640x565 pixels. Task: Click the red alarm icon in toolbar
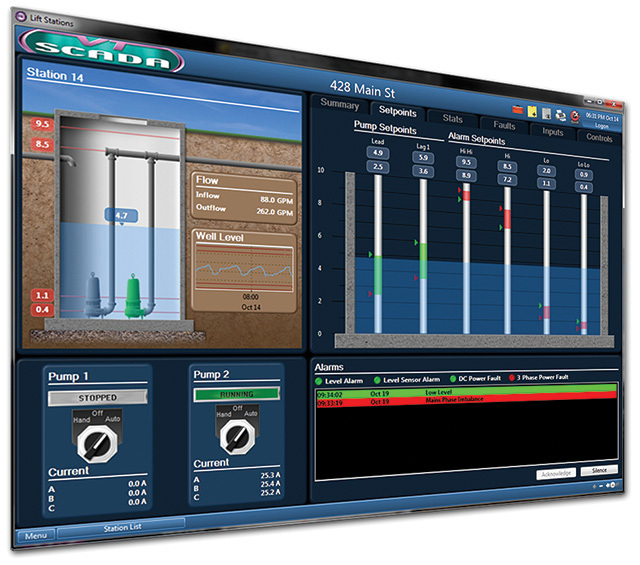[576, 116]
